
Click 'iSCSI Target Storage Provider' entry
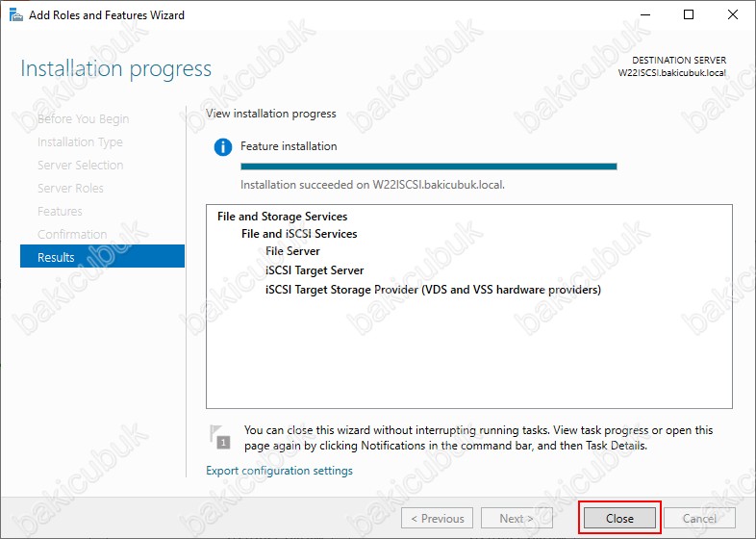click(x=433, y=290)
